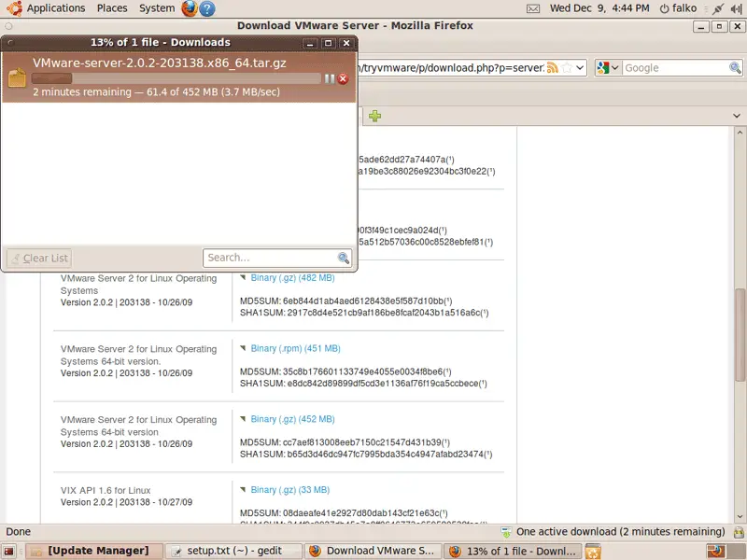747x560 pixels.
Task: Click the green plus new tab button
Action: point(374,116)
